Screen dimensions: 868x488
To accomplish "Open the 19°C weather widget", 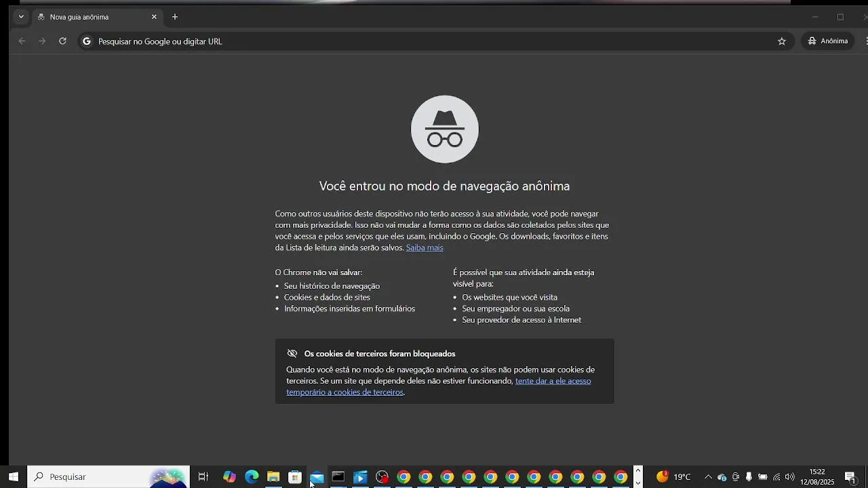I will [673, 477].
